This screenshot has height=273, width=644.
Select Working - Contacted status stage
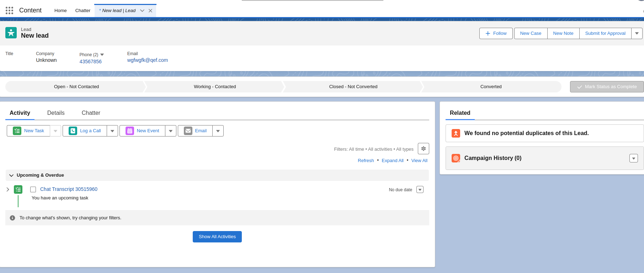coord(214,87)
